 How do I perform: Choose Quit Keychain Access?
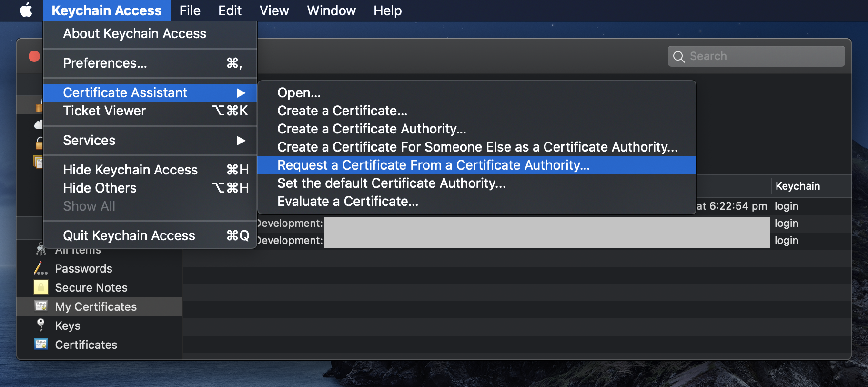click(150, 235)
